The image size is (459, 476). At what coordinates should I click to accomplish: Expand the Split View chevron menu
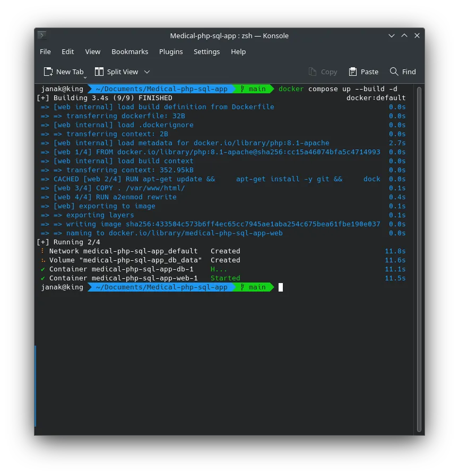148,72
